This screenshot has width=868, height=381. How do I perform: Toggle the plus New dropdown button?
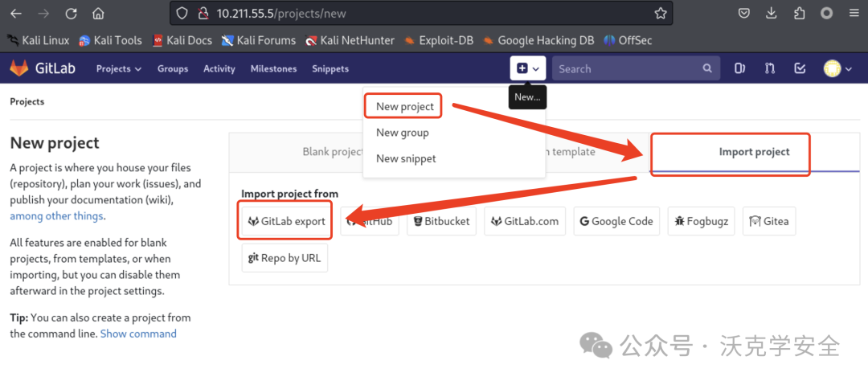coord(528,68)
